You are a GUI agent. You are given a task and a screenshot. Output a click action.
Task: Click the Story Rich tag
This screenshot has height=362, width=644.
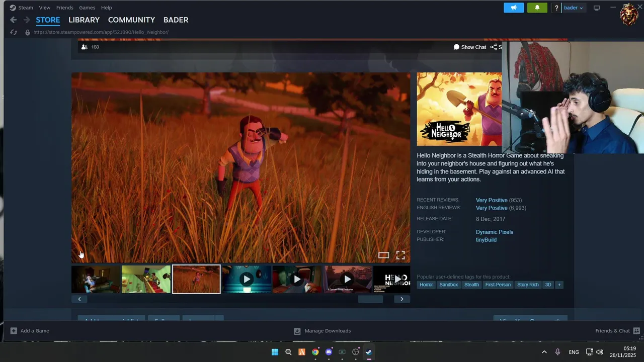(528, 285)
